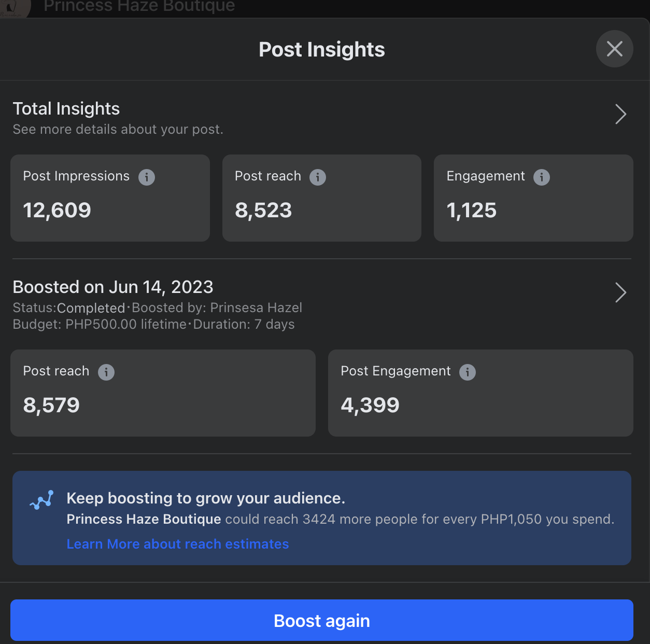
Task: Click info icon next to Post Impressions
Action: pyautogui.click(x=147, y=177)
